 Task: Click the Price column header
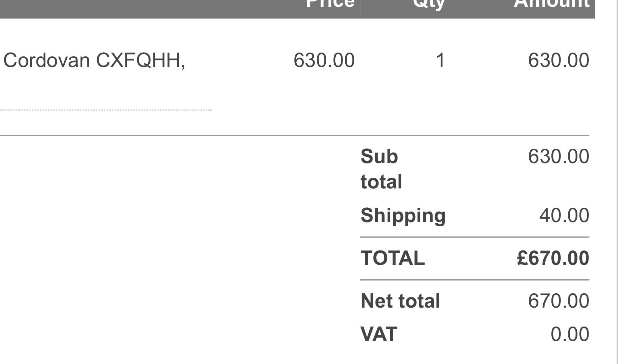(330, 4)
